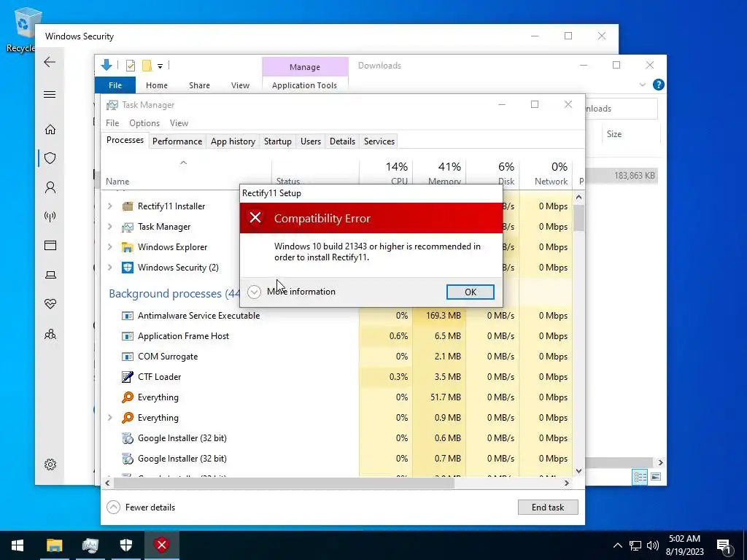Open the Application Tools tab in Explorer

304,85
